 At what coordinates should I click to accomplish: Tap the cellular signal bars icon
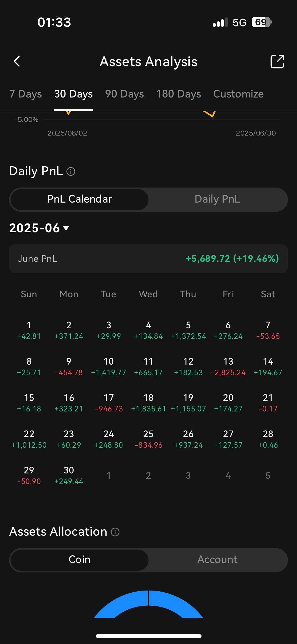(x=220, y=22)
